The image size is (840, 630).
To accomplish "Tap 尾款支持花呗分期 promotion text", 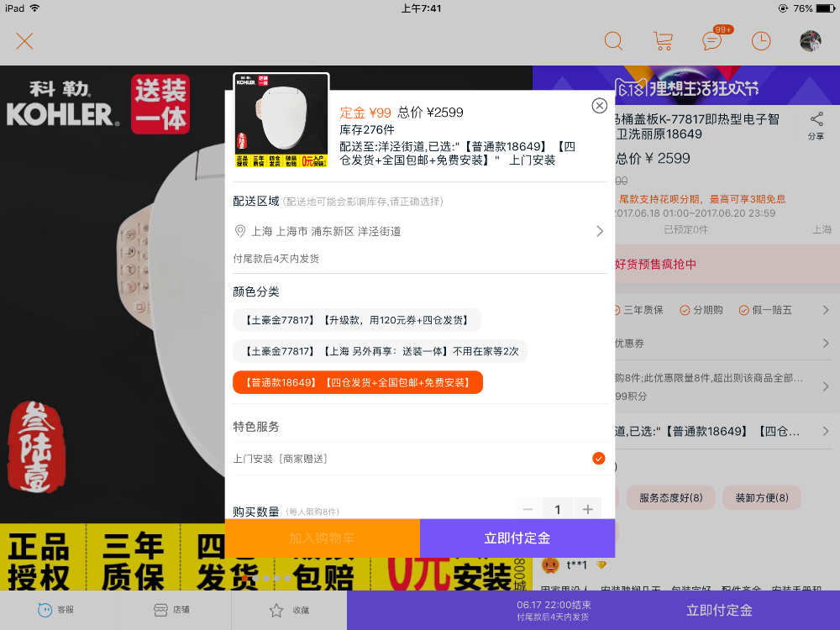I will [x=702, y=199].
